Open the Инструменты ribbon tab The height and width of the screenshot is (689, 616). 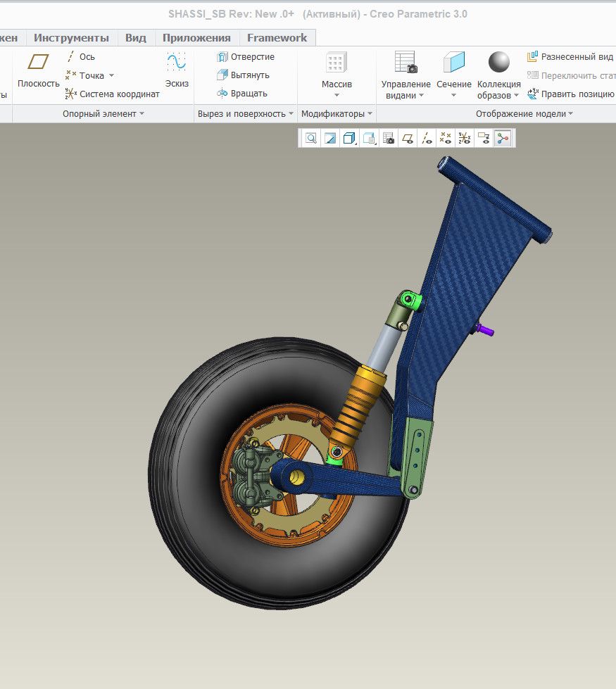(x=71, y=38)
